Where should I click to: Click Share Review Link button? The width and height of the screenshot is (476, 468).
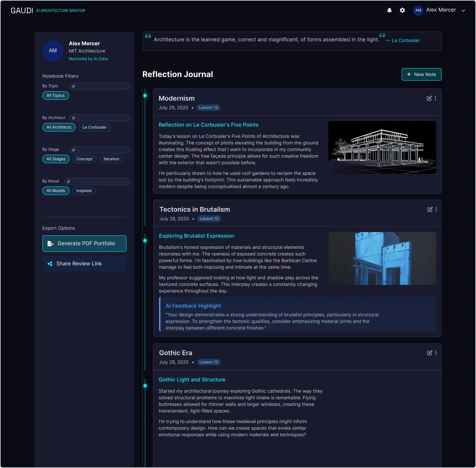coord(84,263)
